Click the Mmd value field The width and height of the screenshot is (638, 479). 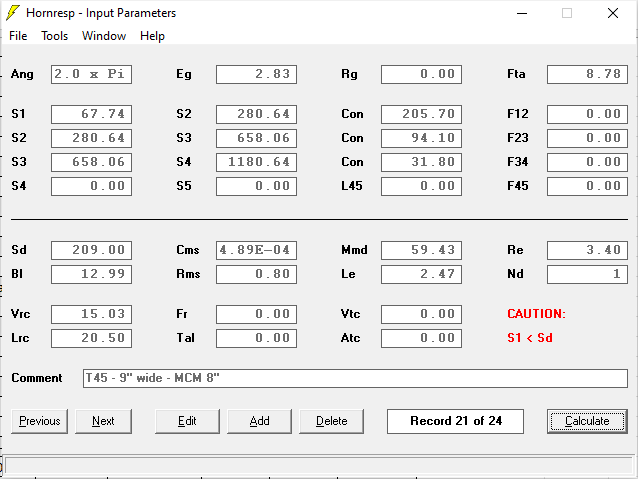tap(421, 250)
